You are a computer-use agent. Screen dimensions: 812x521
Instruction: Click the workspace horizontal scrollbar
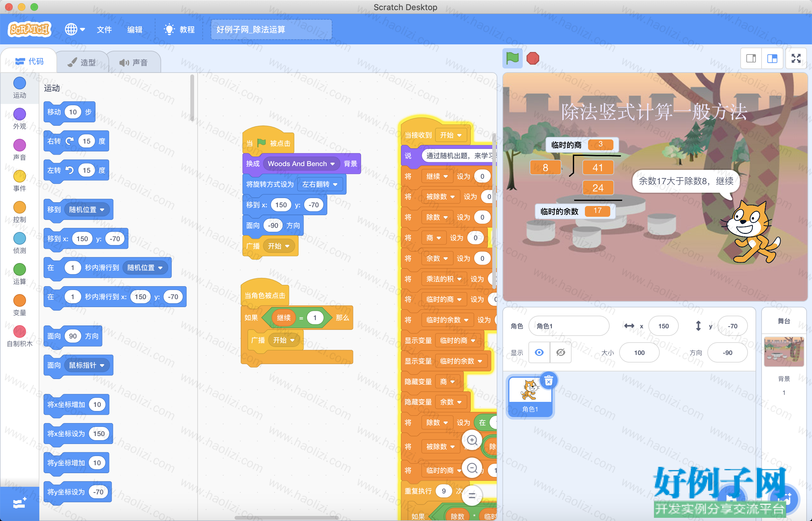(x=286, y=518)
